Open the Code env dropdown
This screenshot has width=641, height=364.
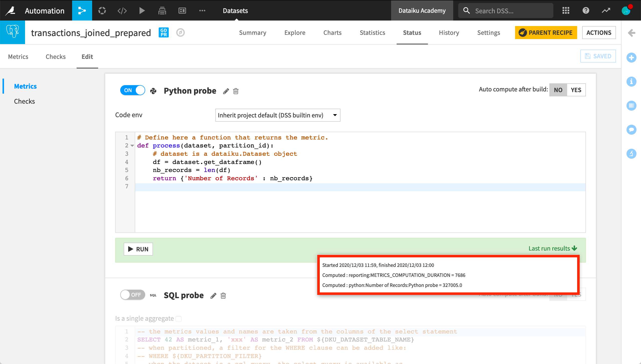pos(277,115)
